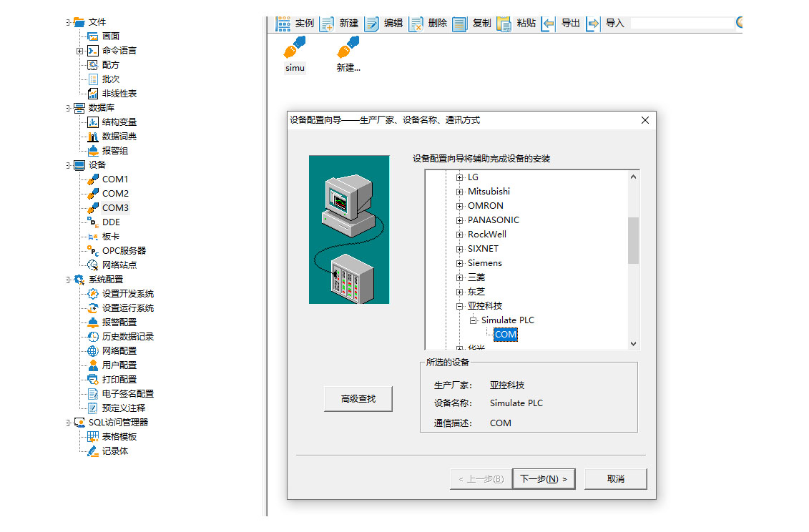Click the 高级查找 button
Screen dimensions: 809x532
pyautogui.click(x=358, y=399)
